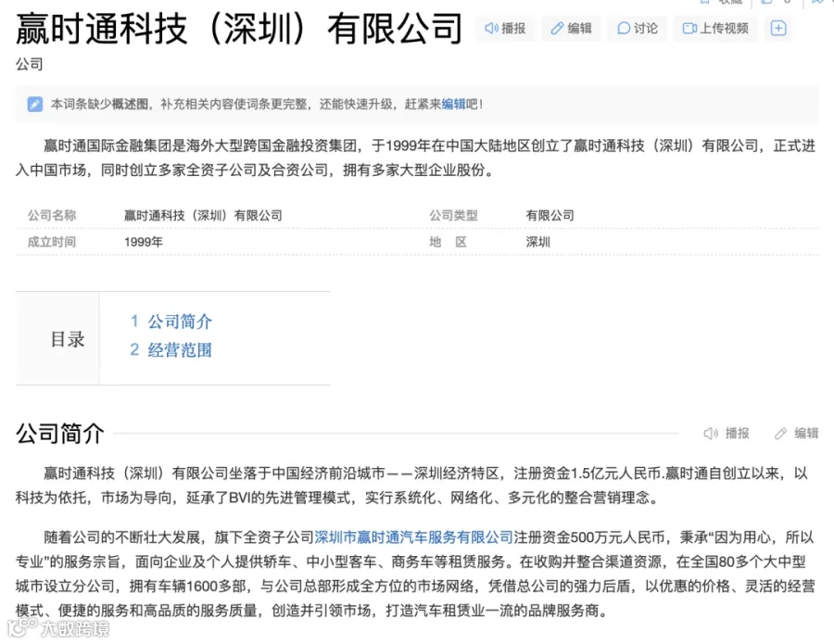Viewport: 834px width, 644px height.
Task: Click the 播报 button beside the title
Action: [505, 28]
